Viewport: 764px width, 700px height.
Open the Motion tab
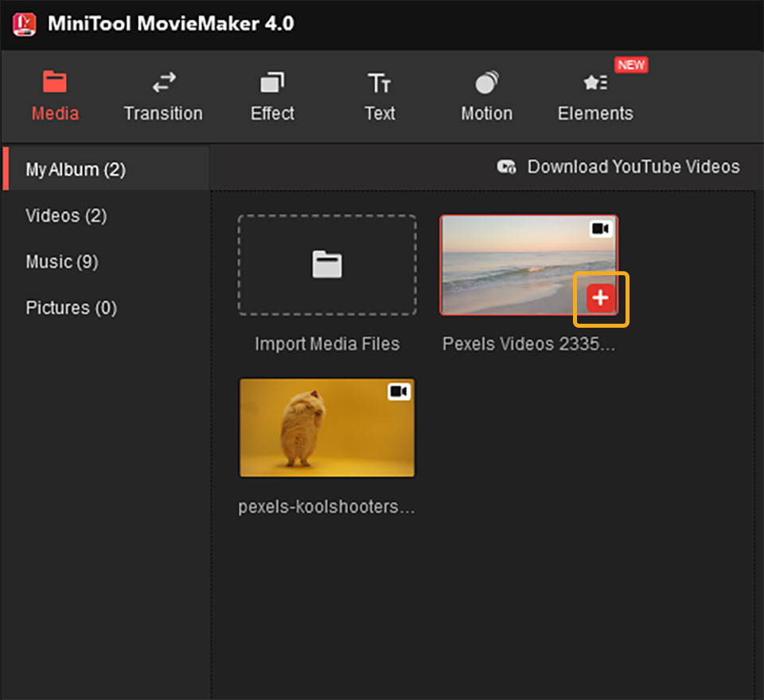(x=486, y=96)
